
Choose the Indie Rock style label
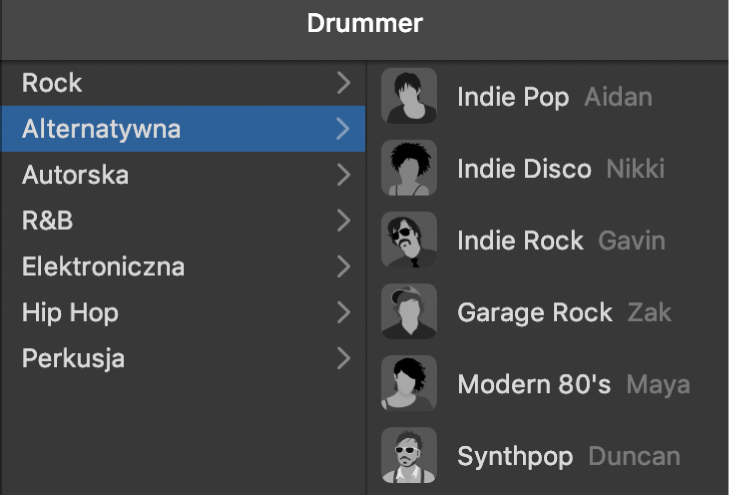coord(520,241)
